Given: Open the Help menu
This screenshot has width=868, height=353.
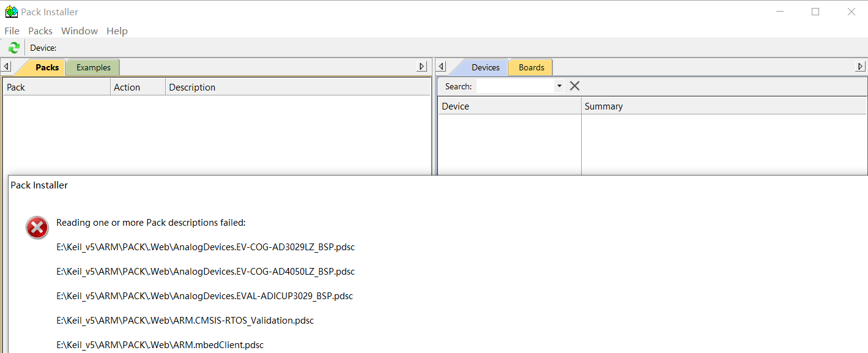Looking at the screenshot, I should (x=117, y=31).
